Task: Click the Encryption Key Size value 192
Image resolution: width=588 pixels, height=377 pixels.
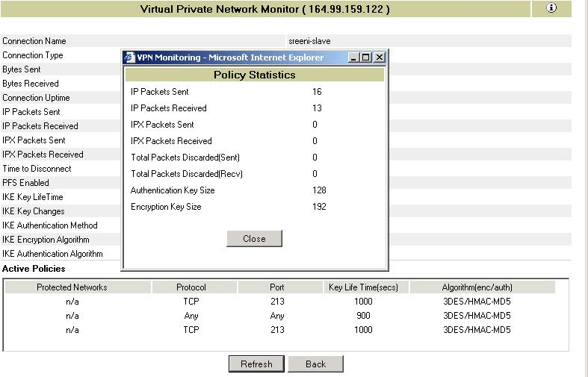Action: click(319, 207)
